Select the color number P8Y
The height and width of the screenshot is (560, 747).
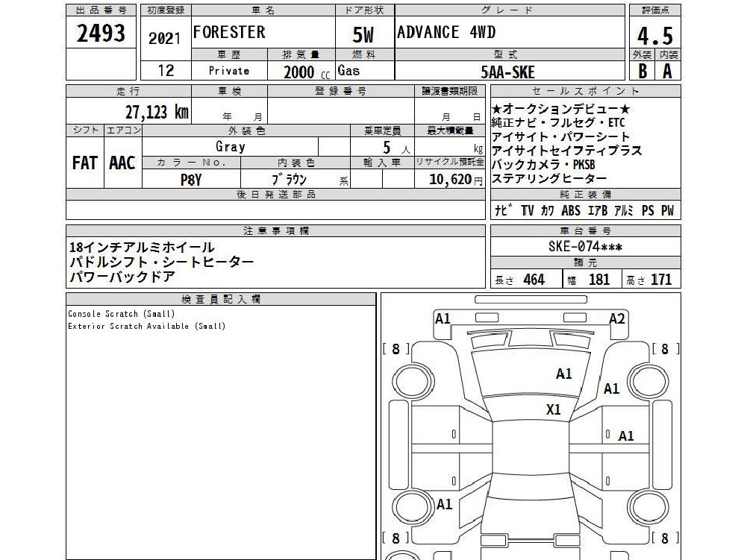coord(191,180)
